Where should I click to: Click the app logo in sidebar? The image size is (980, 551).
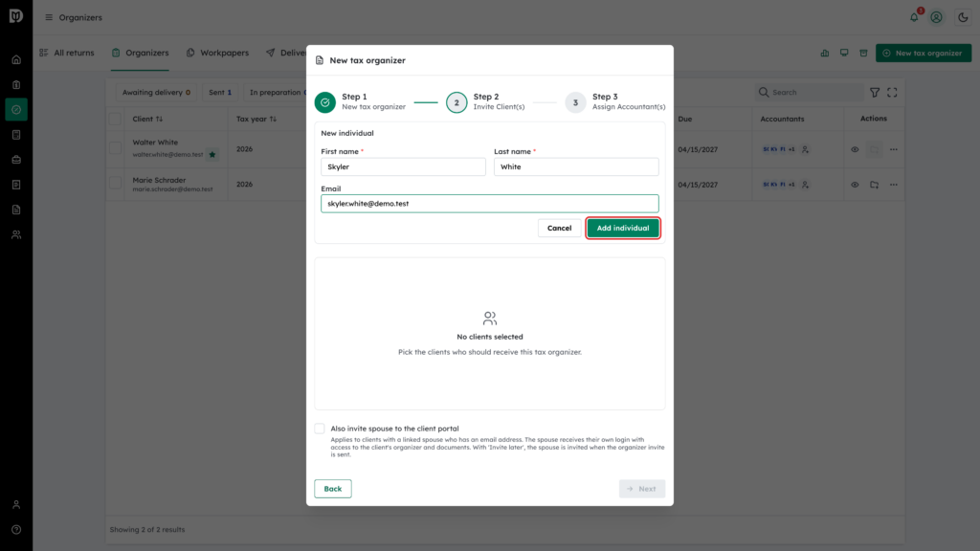pyautogui.click(x=16, y=15)
